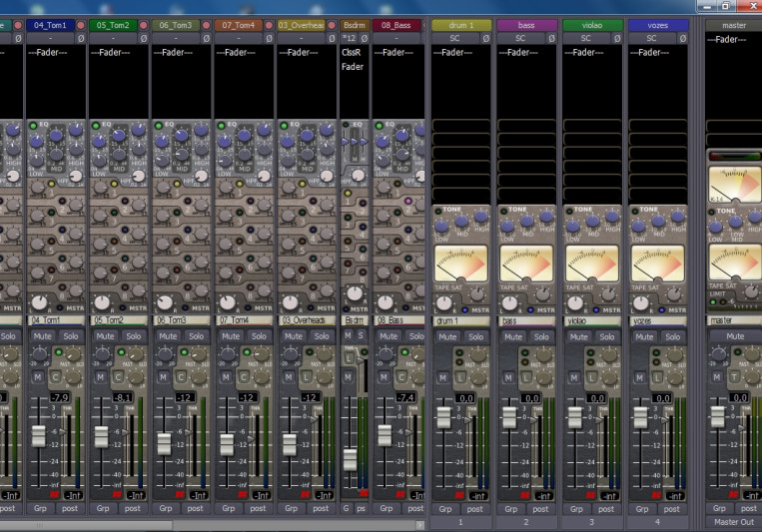
Task: Reset the red clip indicator on 04_Tom1
Action: (x=54, y=495)
